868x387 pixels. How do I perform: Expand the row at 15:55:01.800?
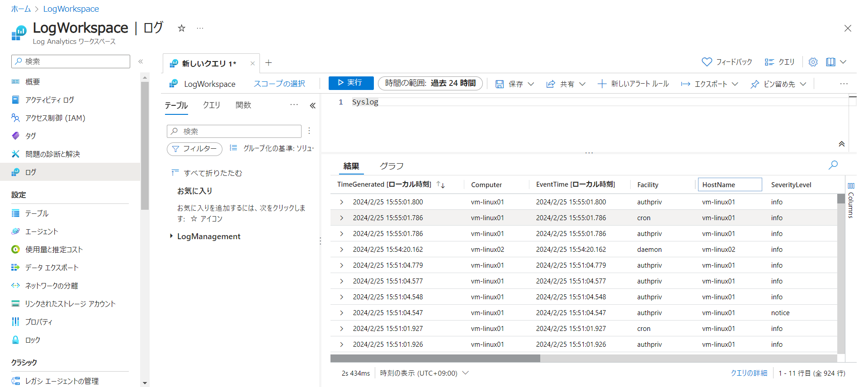click(x=341, y=202)
